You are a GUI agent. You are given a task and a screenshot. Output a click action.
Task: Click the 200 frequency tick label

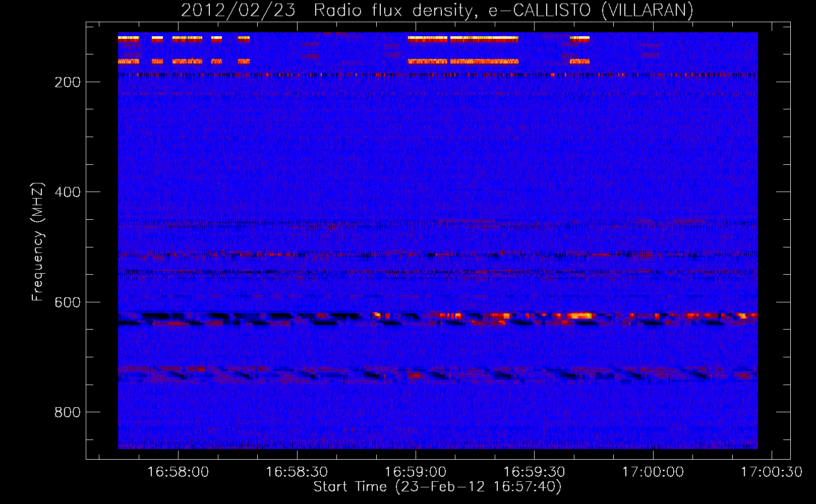point(68,82)
